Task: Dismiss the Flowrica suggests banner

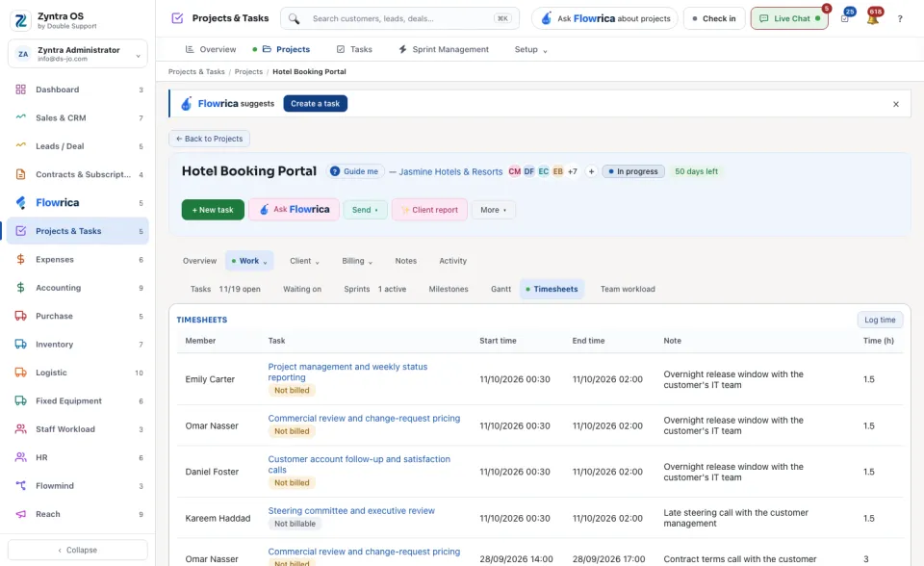Action: (x=896, y=104)
